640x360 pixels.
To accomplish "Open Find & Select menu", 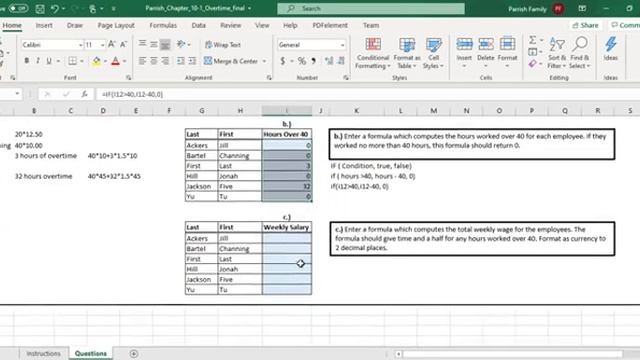I will coord(580,53).
